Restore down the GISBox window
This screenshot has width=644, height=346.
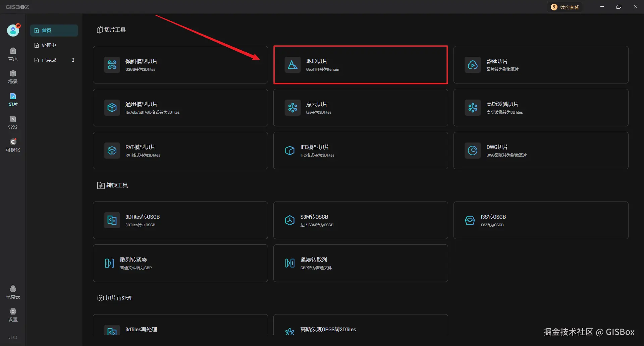(619, 7)
